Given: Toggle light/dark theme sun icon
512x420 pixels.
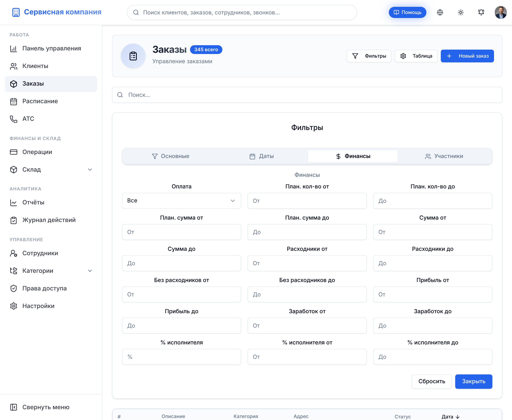Looking at the screenshot, I should coord(461,12).
